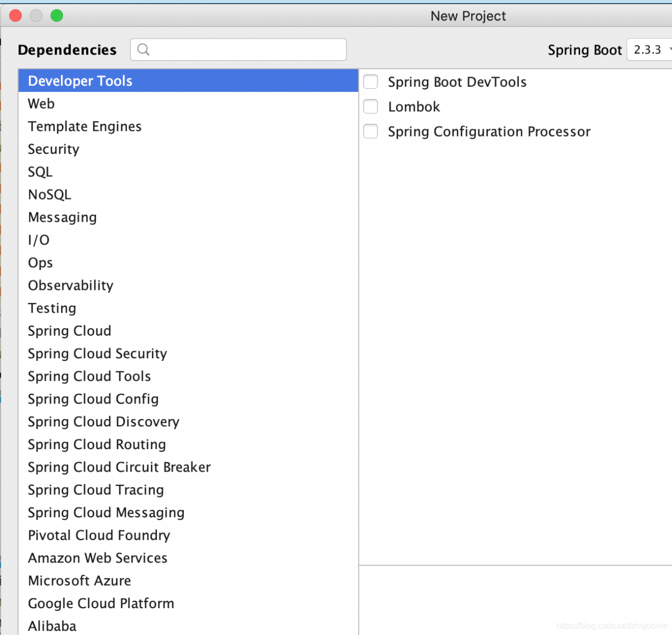Choose Spring Cloud Messaging category

(x=188, y=513)
